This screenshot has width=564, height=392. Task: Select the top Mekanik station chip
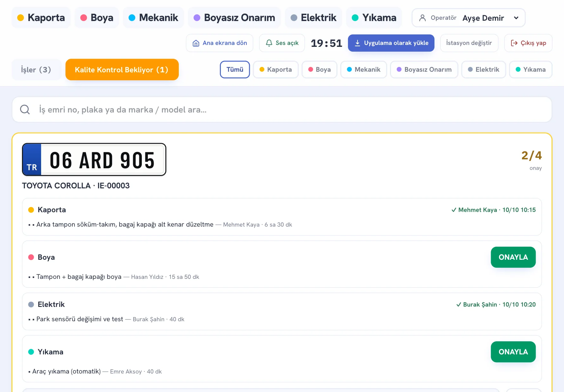153,18
